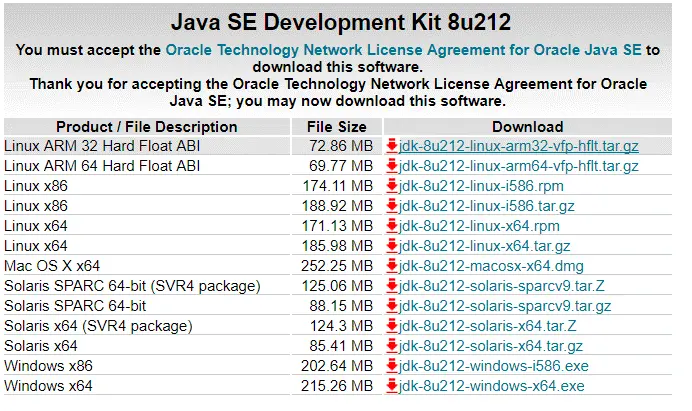692x411 pixels.
Task: Download the jdk-8u212-solaris-sparcv9.tar.Z link
Action: click(x=501, y=286)
